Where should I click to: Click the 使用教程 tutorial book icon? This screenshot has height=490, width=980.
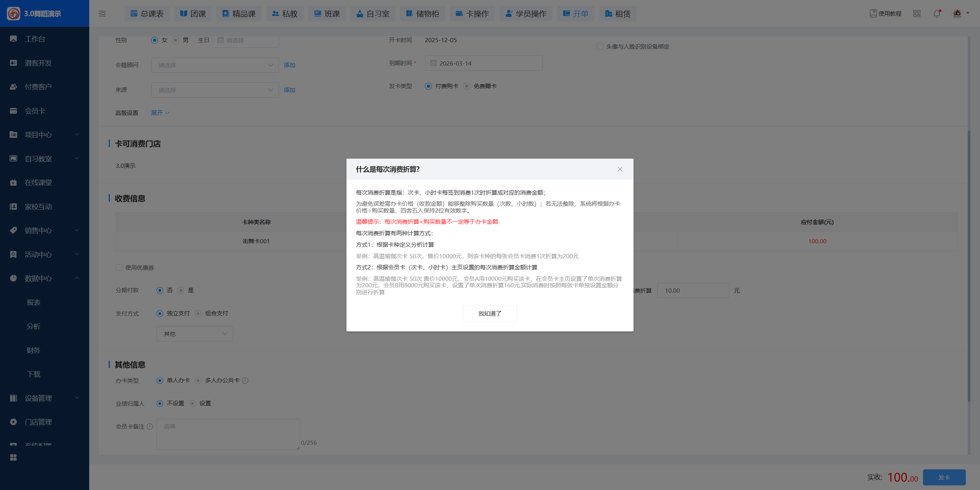click(873, 13)
